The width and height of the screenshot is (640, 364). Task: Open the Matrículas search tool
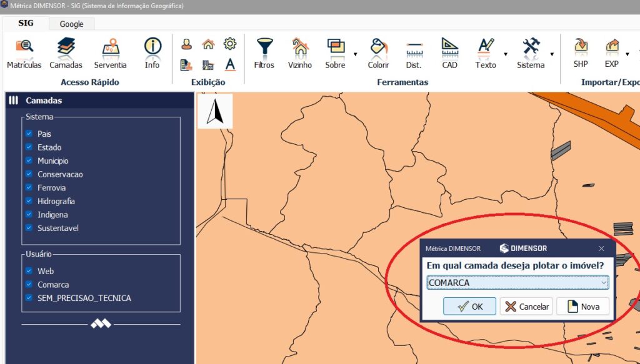point(24,54)
